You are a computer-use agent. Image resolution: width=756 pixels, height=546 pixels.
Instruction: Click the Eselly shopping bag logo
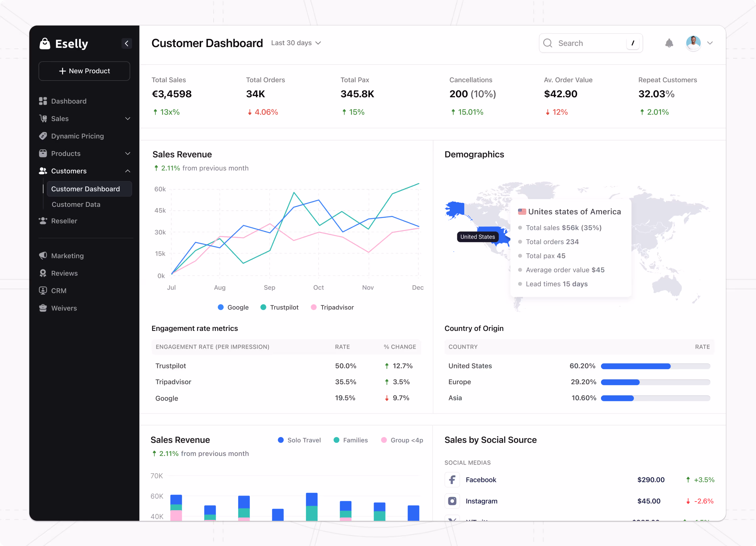coord(45,43)
